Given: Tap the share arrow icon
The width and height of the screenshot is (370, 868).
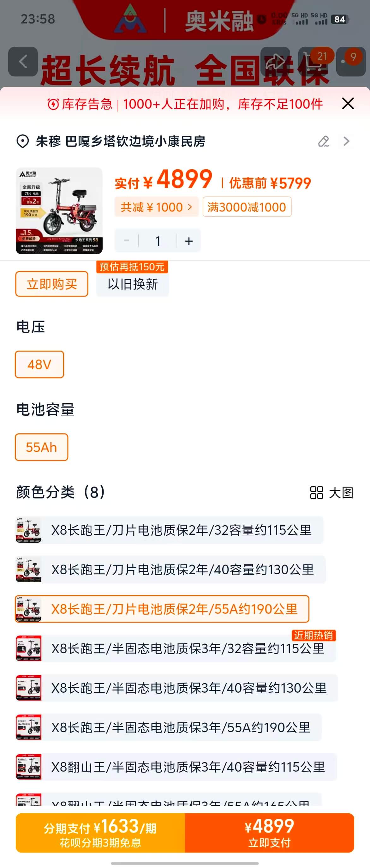Looking at the screenshot, I should coord(275,62).
